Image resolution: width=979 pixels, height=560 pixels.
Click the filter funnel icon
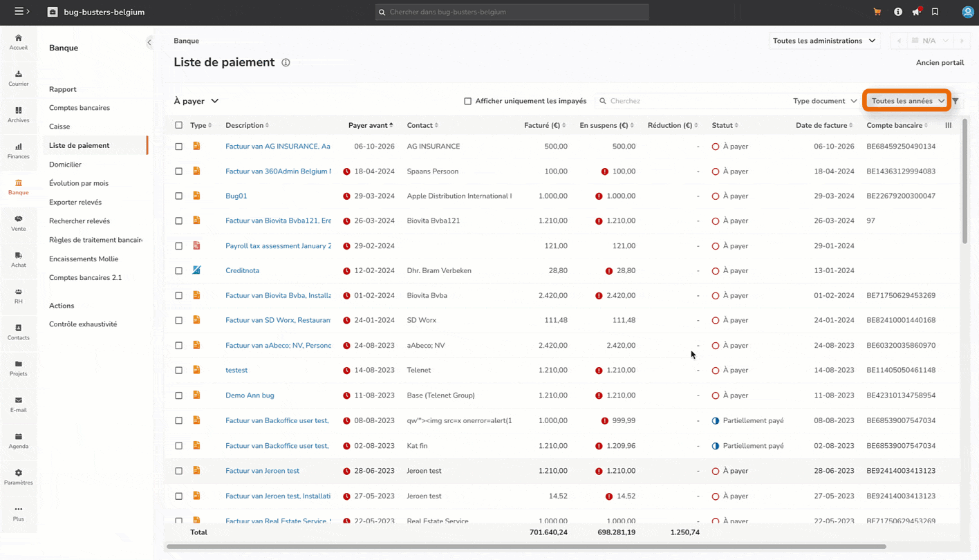[x=955, y=101]
